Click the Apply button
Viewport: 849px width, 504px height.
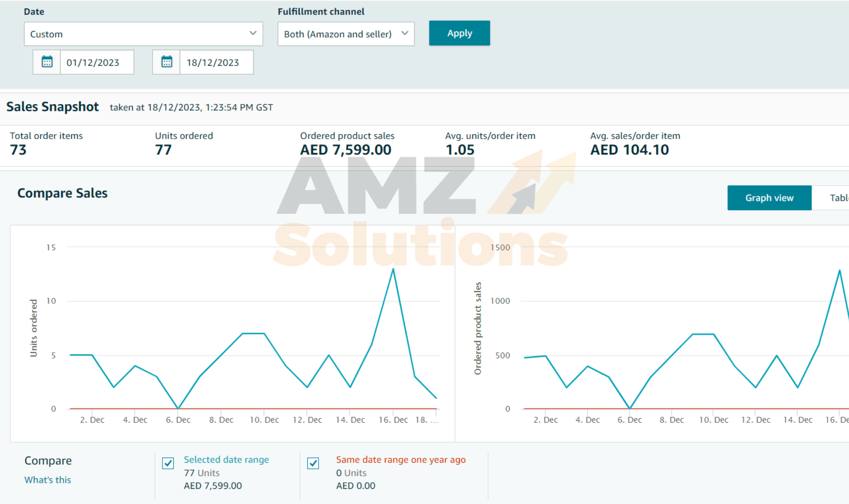(459, 33)
